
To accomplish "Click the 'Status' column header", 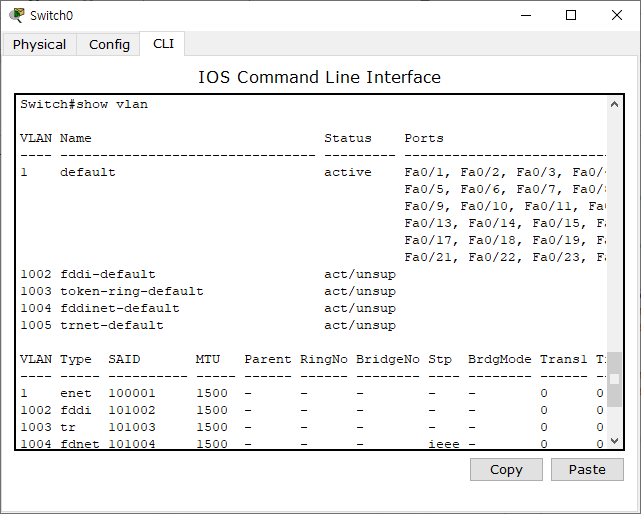I will pos(348,138).
